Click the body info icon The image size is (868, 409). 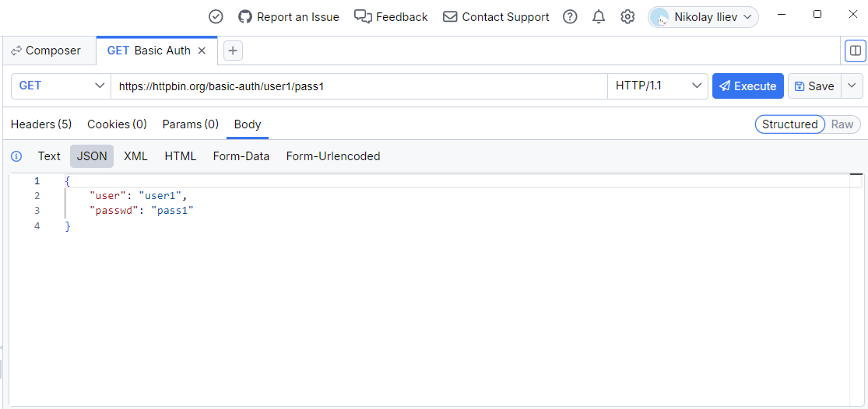tap(16, 156)
